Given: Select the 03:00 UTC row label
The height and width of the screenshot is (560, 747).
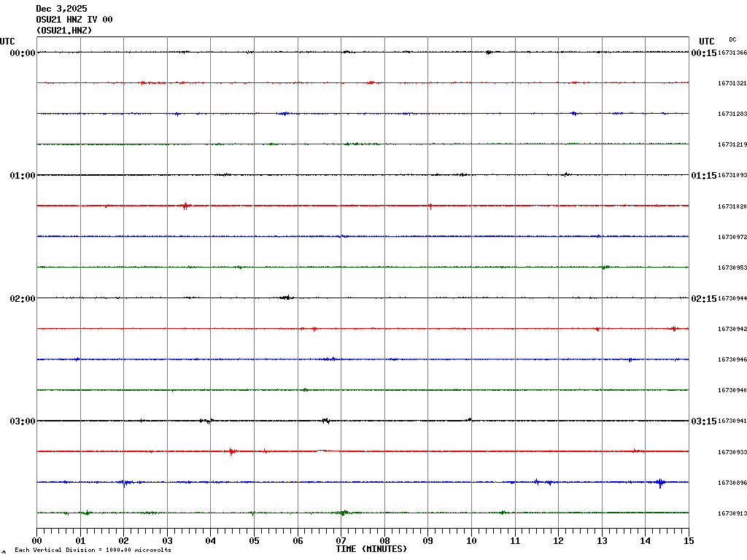Looking at the screenshot, I should [x=22, y=421].
